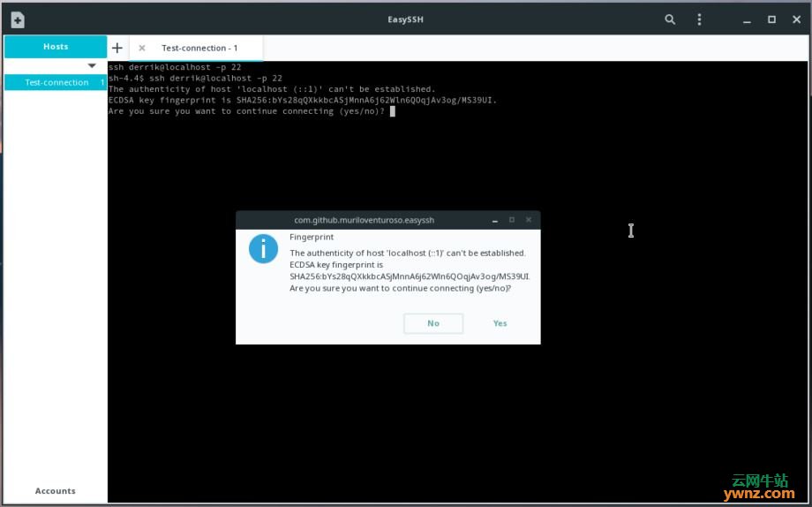812x507 pixels.
Task: Click the add new connection document icon
Action: coord(18,19)
